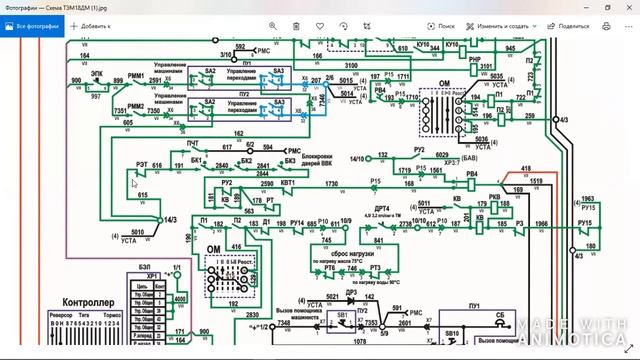The height and width of the screenshot is (360, 640).
Task: Add the photo to favorites with the heart icon
Action: coord(320,26)
